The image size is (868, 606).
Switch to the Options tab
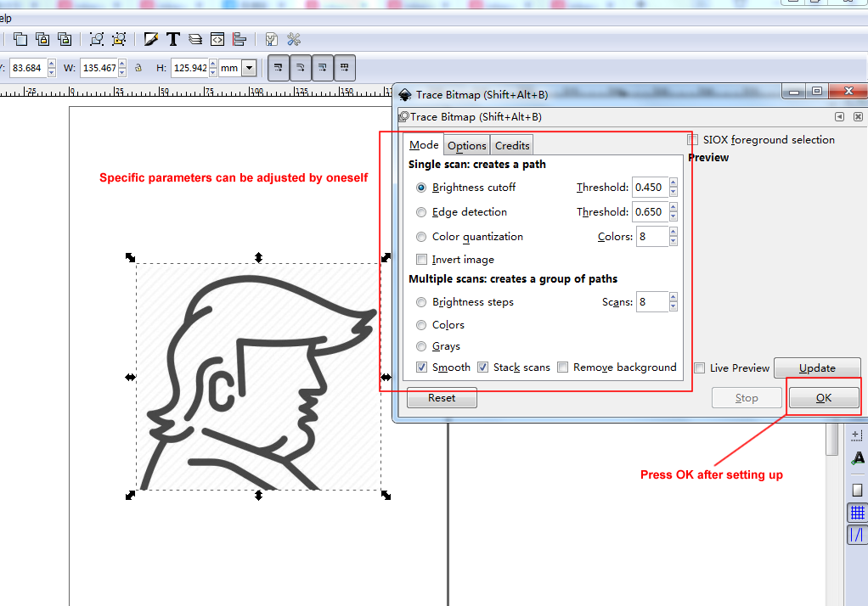[x=466, y=146]
